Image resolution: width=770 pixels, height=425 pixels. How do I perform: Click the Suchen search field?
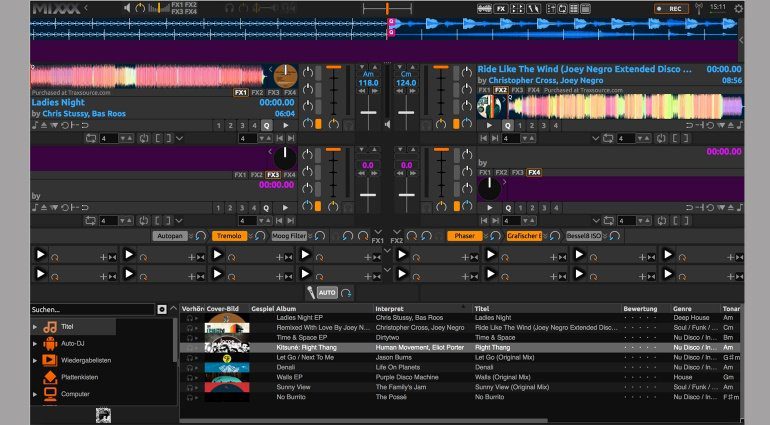click(x=92, y=310)
